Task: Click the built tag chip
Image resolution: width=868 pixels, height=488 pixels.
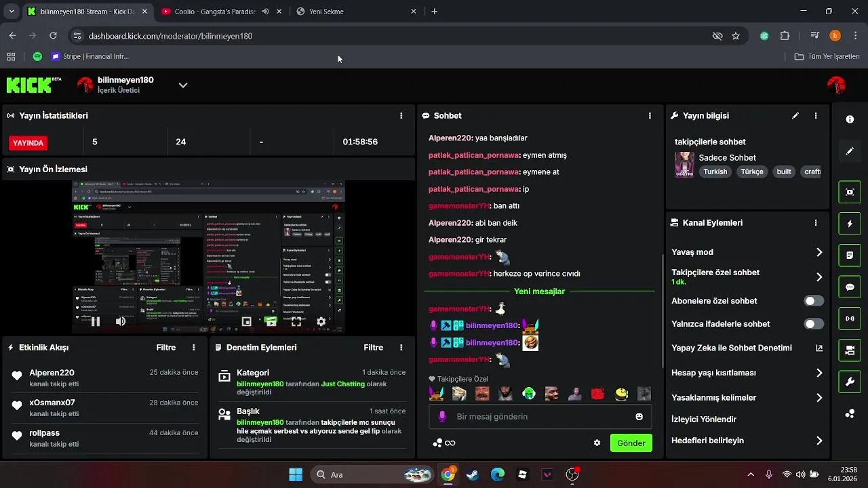Action: point(784,172)
